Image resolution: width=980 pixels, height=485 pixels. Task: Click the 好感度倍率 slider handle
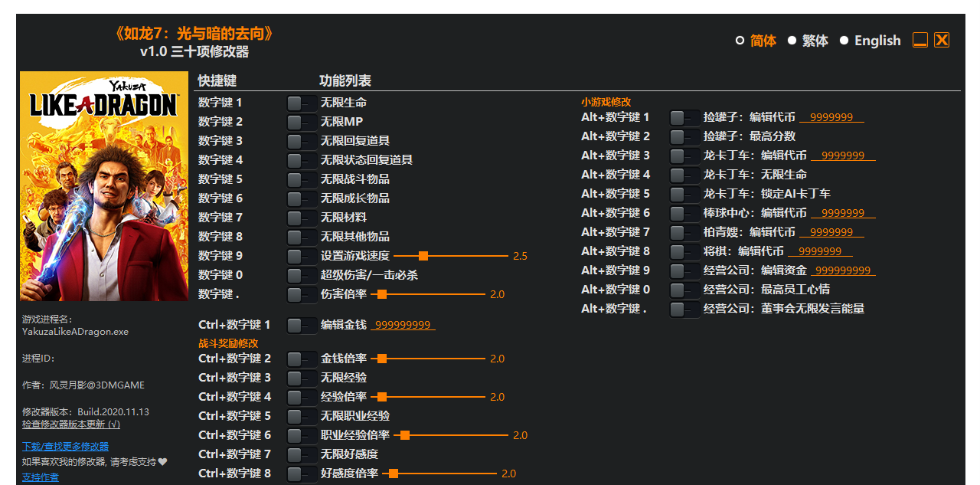tap(394, 474)
